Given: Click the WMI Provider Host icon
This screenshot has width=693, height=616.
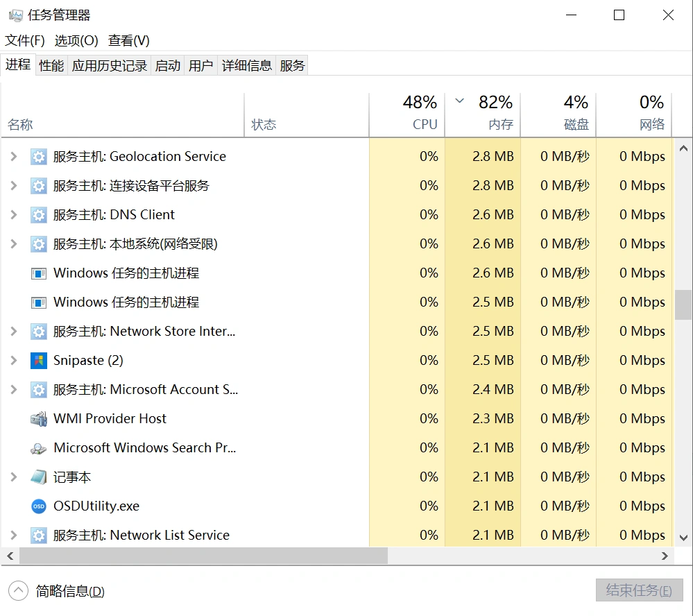Looking at the screenshot, I should (39, 418).
